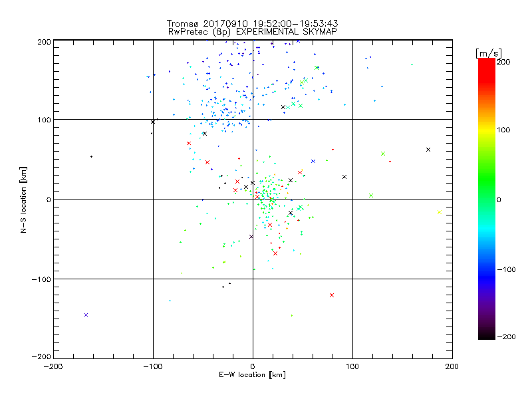Select the black X marker on the -100 km vertical line
The height and width of the screenshot is (399, 532).
pos(153,122)
